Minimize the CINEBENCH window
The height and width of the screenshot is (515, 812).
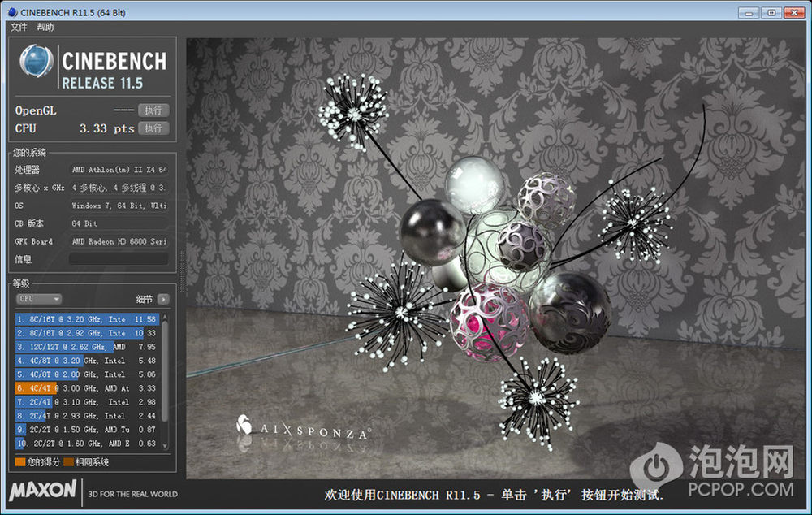tap(749, 12)
